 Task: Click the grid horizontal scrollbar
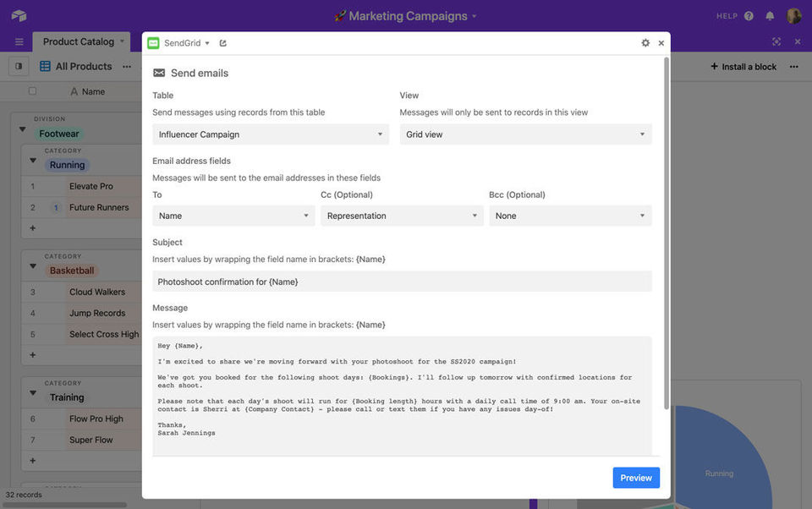pyautogui.click(x=65, y=504)
